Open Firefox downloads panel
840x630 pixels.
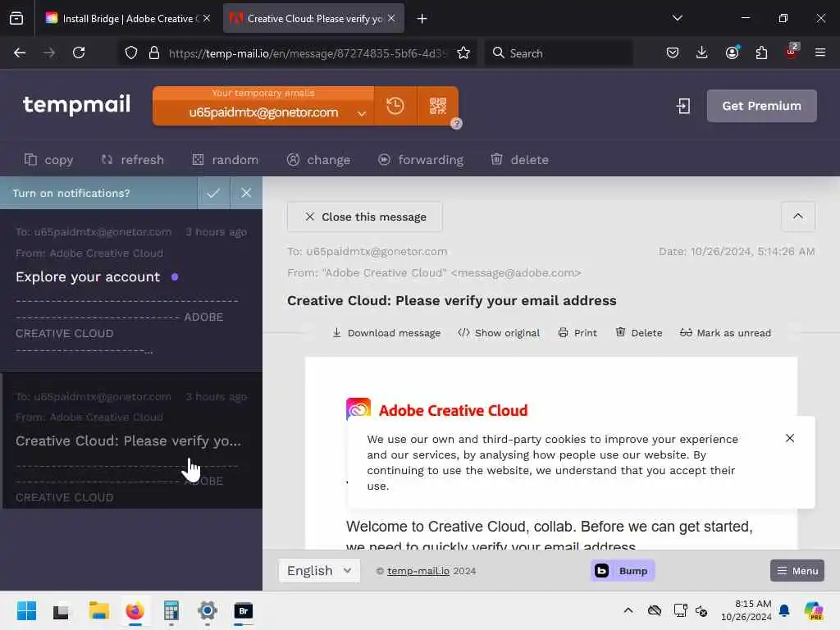point(702,52)
